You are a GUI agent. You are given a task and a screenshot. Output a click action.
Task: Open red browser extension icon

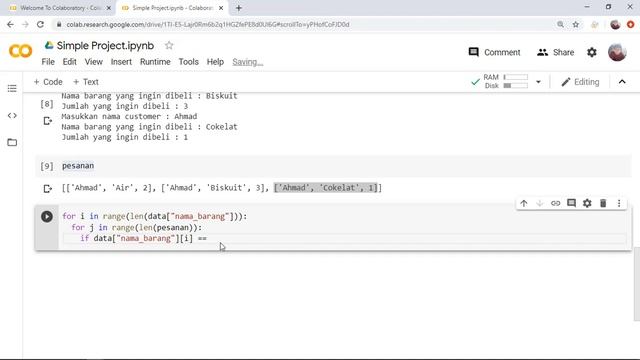coord(631,24)
